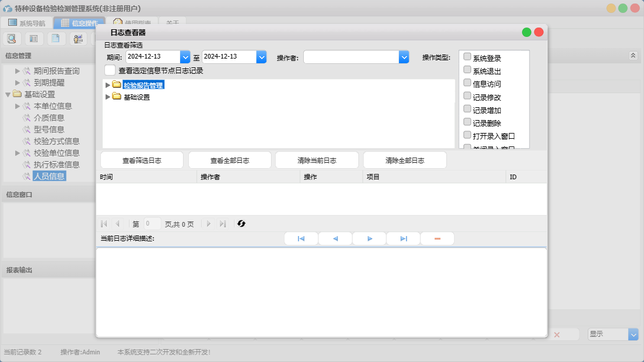Select the 基础设置 folder in log tree
Viewport: 644px width, 362px height.
(x=136, y=97)
